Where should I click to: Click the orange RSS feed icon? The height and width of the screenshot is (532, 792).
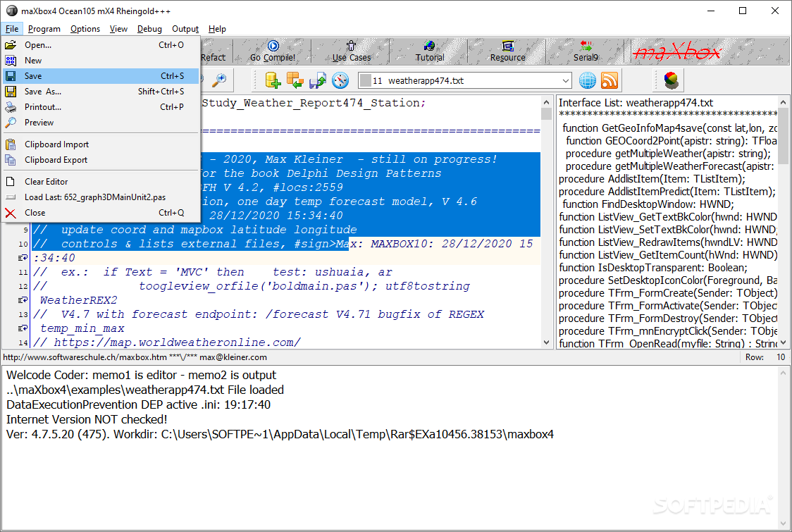tap(610, 80)
